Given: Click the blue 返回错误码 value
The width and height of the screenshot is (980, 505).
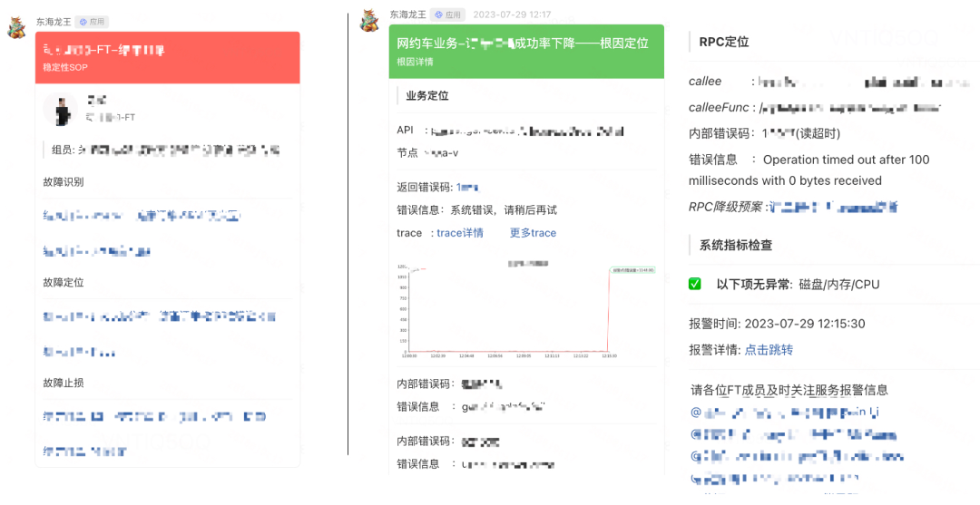Looking at the screenshot, I should (467, 187).
